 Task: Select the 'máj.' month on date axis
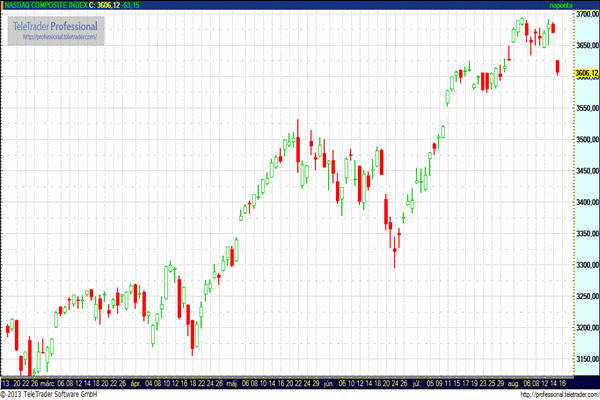[x=231, y=382]
